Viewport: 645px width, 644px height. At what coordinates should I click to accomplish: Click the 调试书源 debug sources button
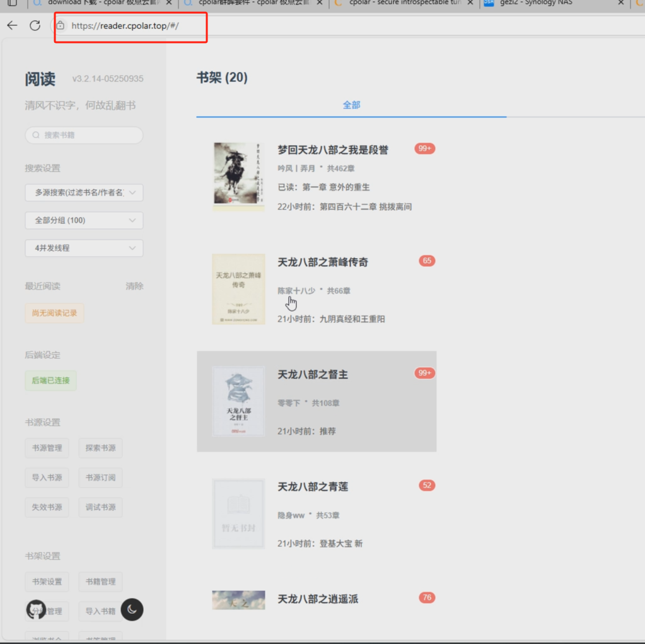coord(100,507)
